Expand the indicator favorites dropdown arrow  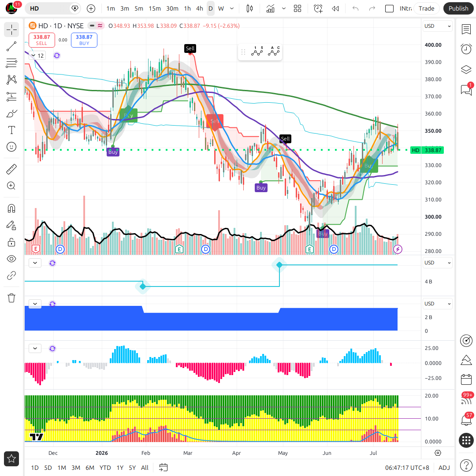click(x=284, y=8)
